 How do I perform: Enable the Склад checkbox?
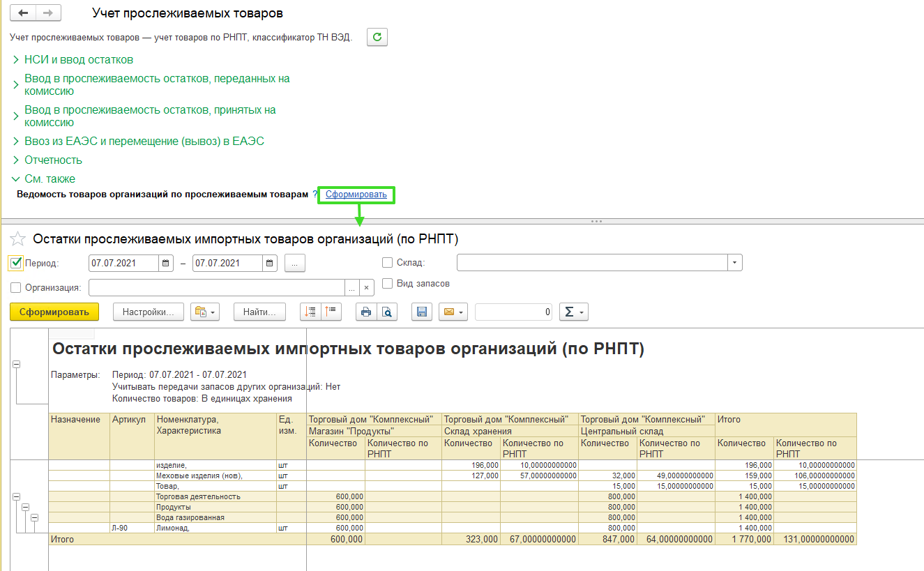click(388, 263)
